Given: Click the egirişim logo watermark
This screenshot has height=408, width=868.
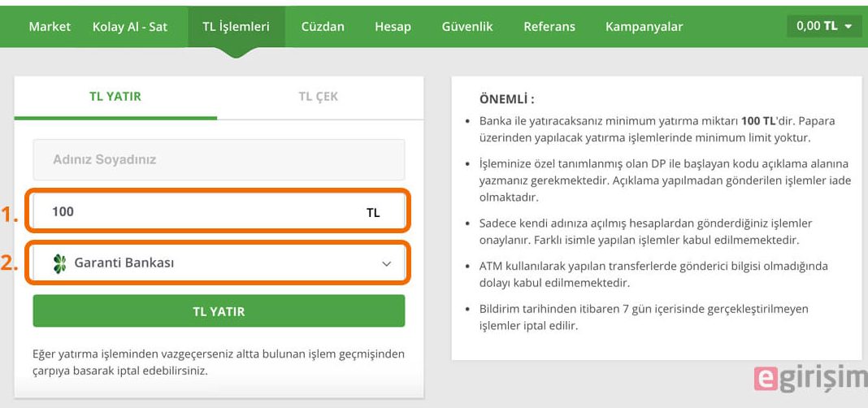Looking at the screenshot, I should tap(810, 379).
